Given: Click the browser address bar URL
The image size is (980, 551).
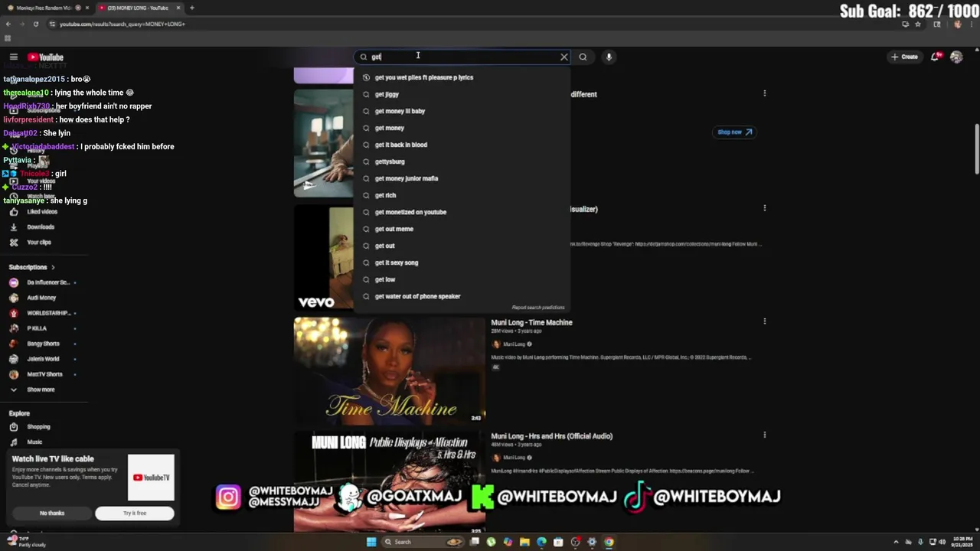Looking at the screenshot, I should coord(122,24).
